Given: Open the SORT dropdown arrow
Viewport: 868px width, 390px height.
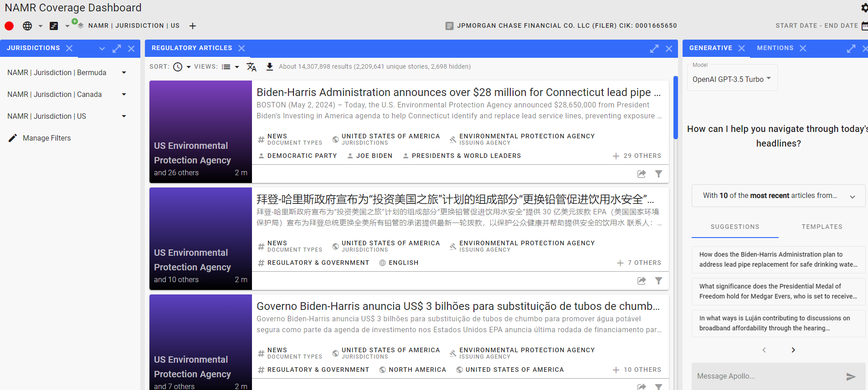Looking at the screenshot, I should click(x=189, y=67).
